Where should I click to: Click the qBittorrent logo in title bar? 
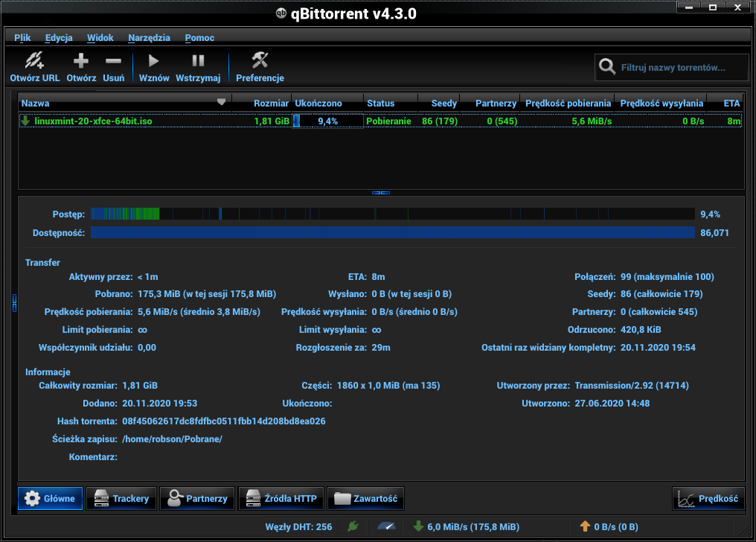pyautogui.click(x=281, y=13)
